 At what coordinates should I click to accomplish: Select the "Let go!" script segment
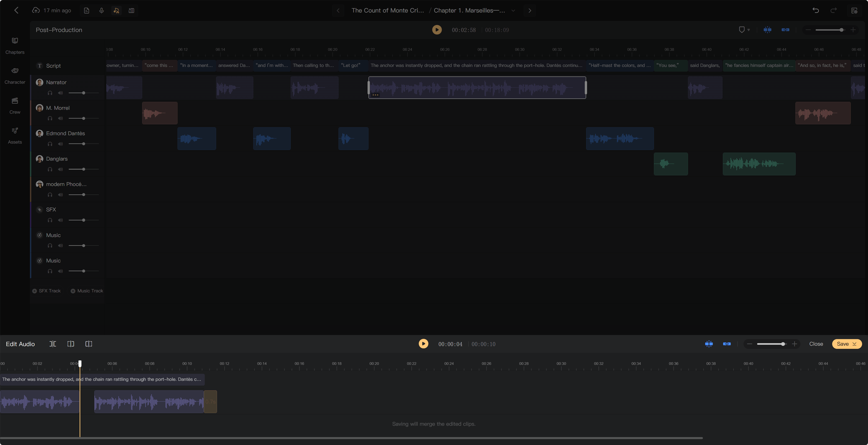[x=353, y=65]
